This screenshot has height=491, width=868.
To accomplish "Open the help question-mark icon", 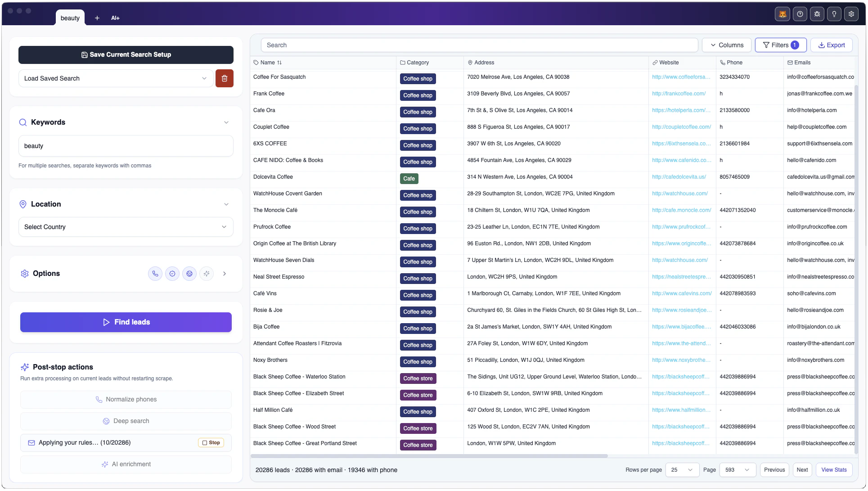I will [x=800, y=14].
